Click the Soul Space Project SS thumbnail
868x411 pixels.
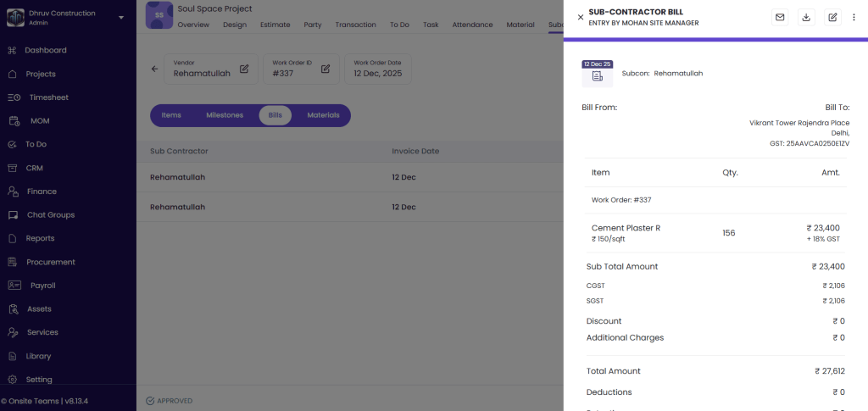[x=159, y=15]
